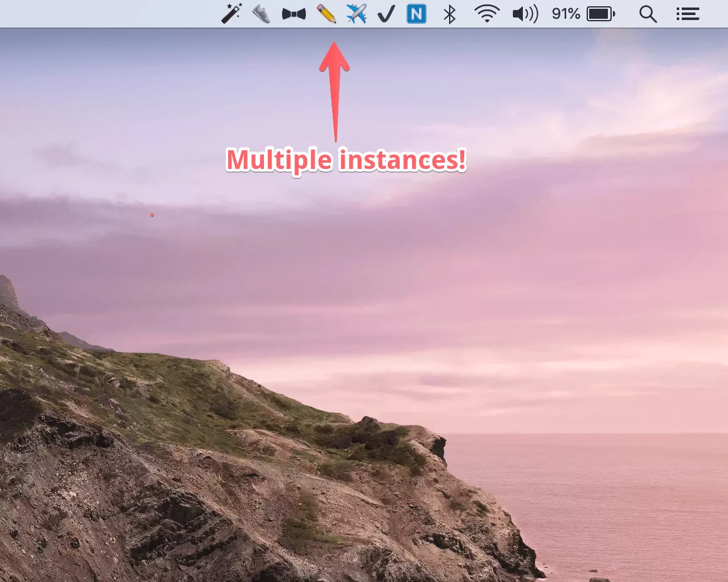
Task: Open the battery percentage menu
Action: (565, 13)
